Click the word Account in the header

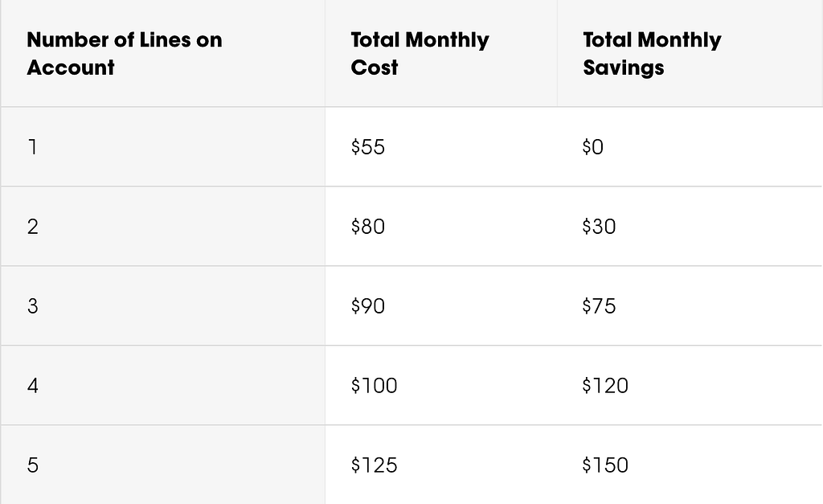coord(71,68)
